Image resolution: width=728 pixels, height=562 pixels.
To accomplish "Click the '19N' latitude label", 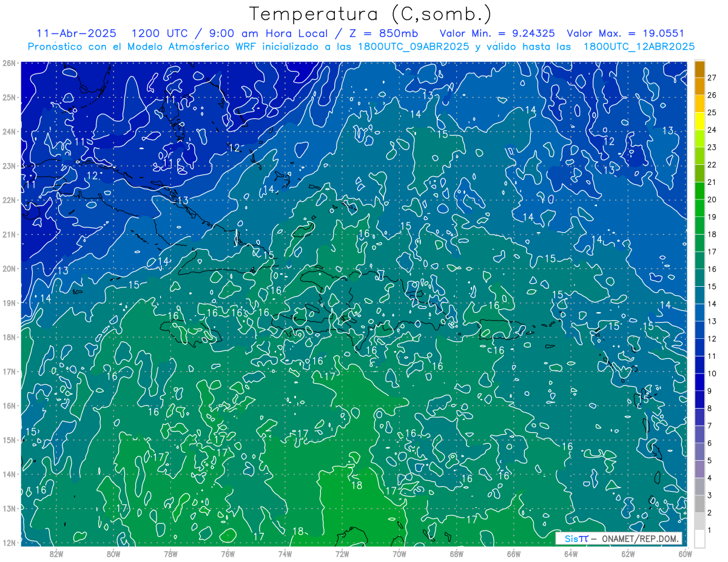I will (8, 303).
